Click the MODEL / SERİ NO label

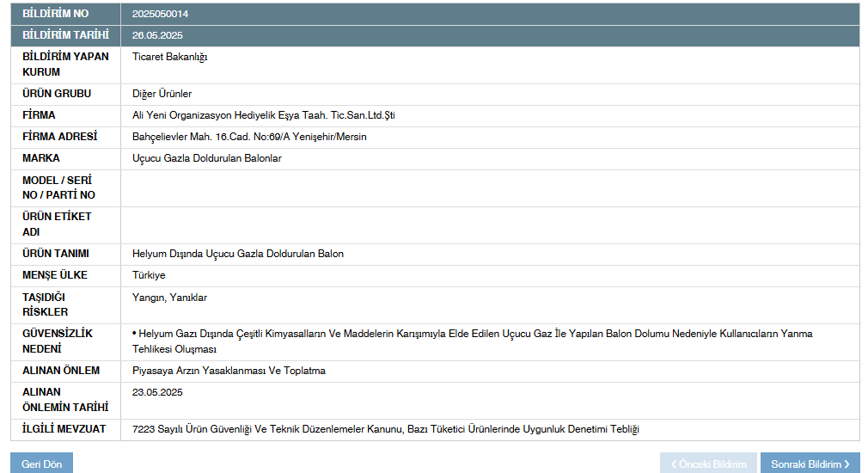click(58, 187)
